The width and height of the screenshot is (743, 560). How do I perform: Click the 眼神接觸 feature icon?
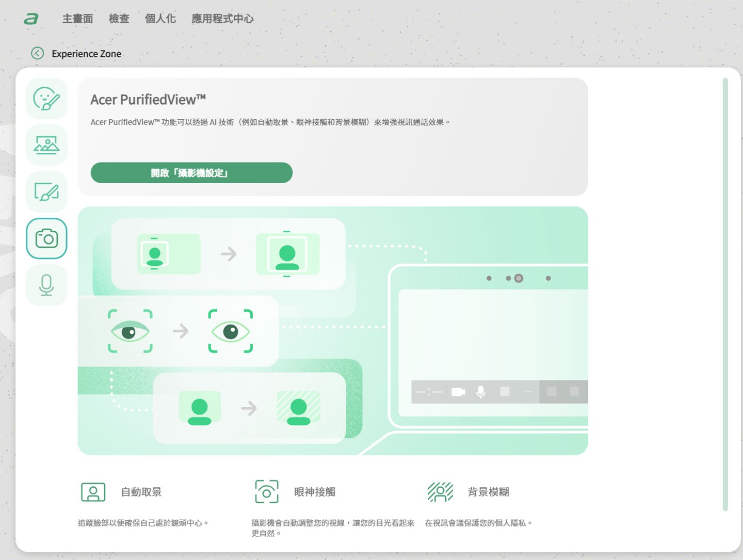[x=267, y=492]
